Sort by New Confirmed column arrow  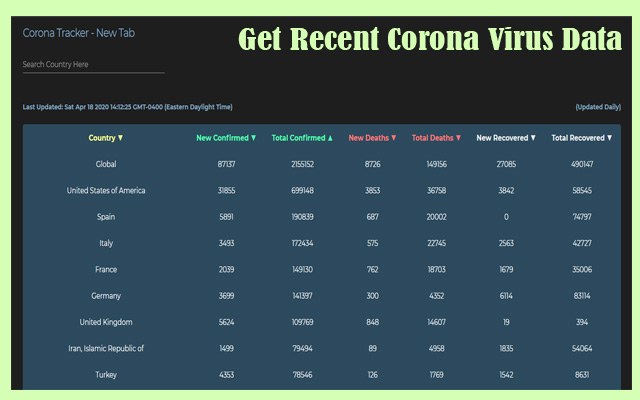click(253, 138)
